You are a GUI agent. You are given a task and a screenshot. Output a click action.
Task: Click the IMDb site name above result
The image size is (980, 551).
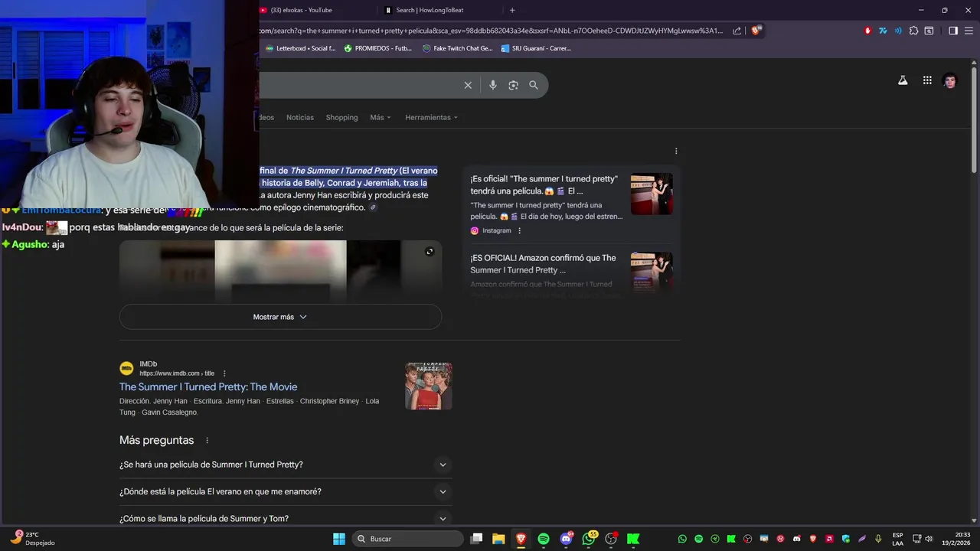click(x=148, y=364)
